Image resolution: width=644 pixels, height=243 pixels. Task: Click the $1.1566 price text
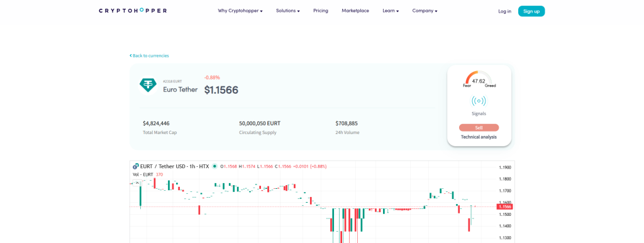tap(221, 90)
